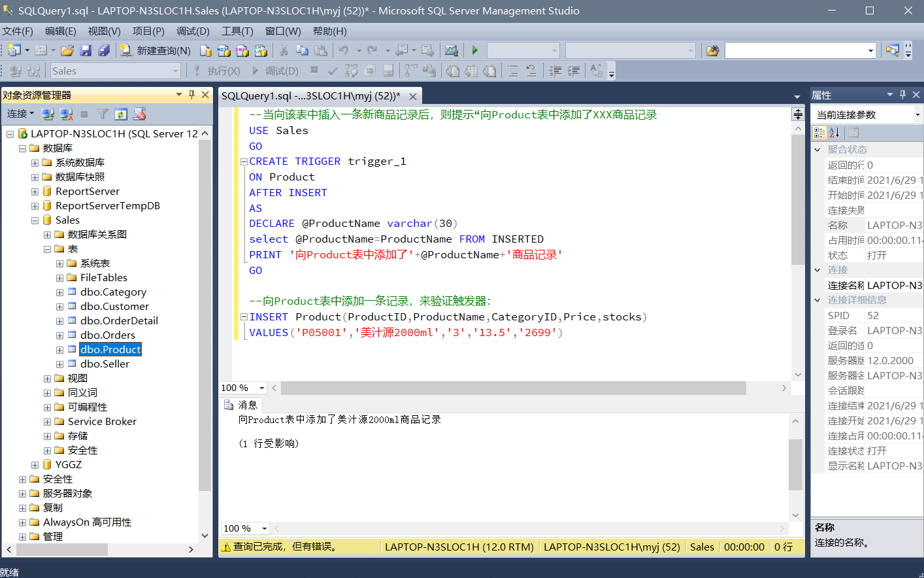This screenshot has width=924, height=578.
Task: Click the green Start play icon
Action: point(475,50)
